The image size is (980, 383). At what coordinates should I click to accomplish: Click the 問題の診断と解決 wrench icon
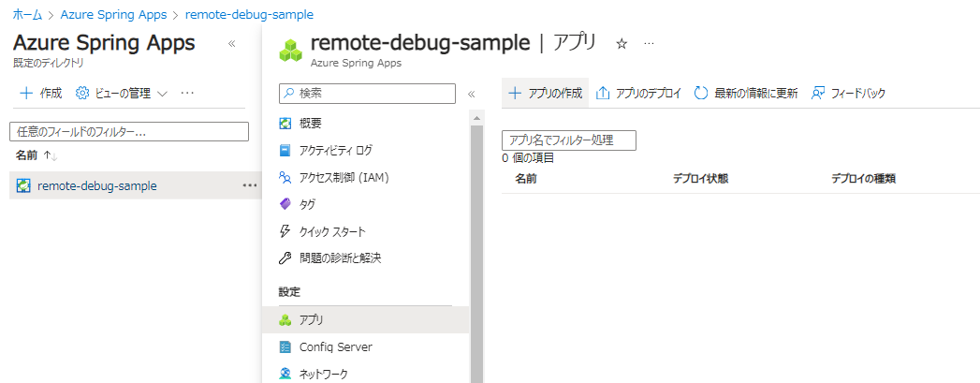[285, 258]
